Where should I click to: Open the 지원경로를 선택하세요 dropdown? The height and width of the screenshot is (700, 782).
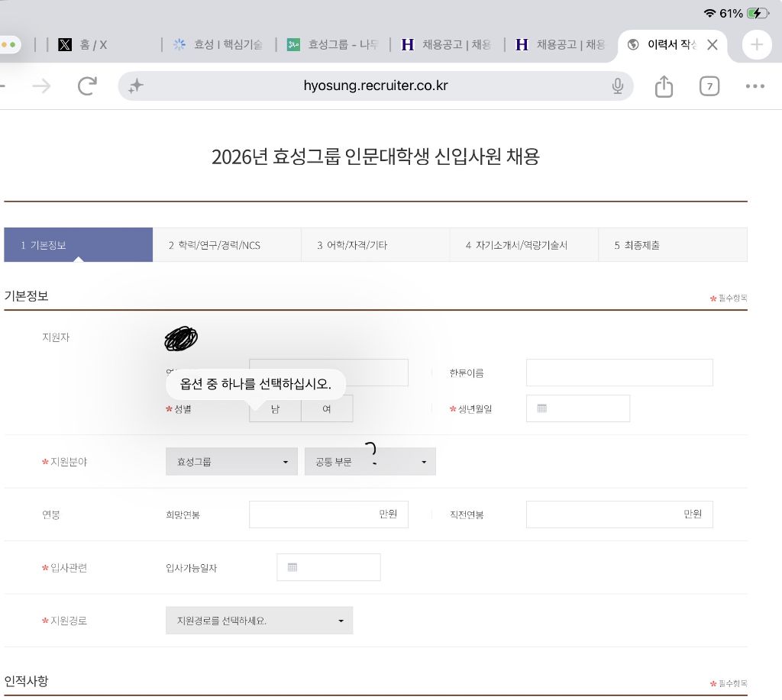point(260,620)
